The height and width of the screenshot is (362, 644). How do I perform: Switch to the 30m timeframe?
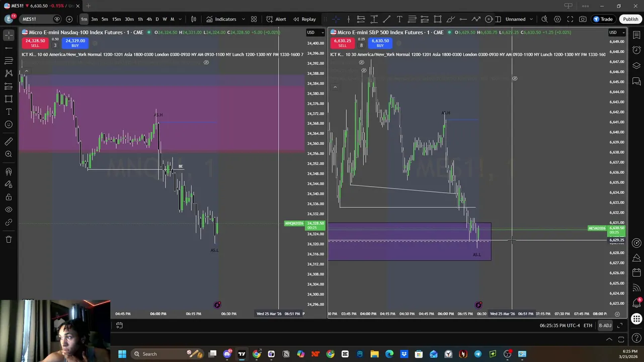click(x=129, y=19)
